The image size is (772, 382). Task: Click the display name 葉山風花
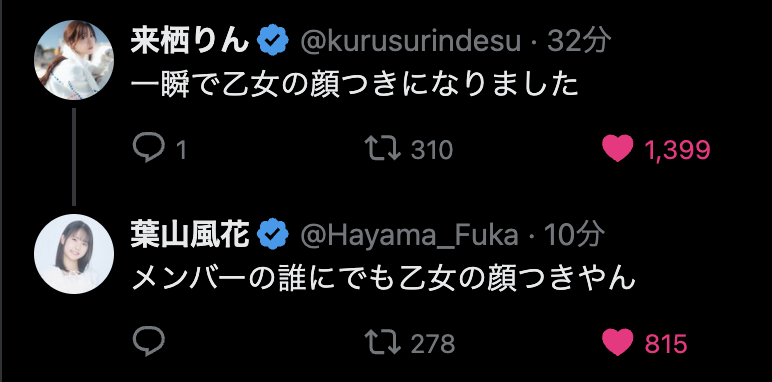click(191, 235)
